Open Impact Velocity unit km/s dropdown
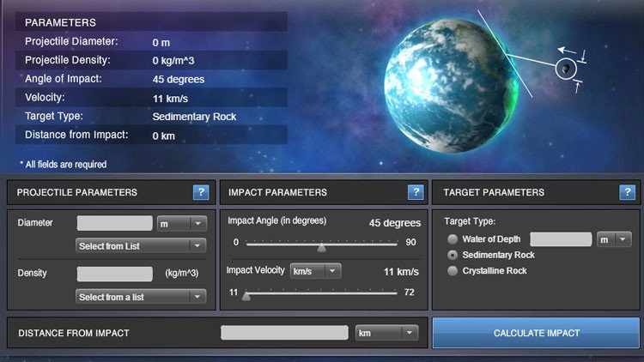Image resolution: width=644 pixels, height=362 pixels. point(315,271)
